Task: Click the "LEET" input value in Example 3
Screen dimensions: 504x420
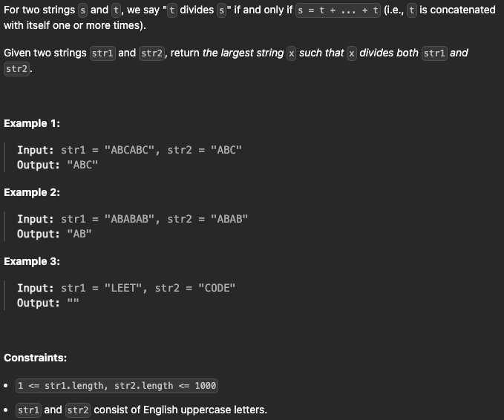Action: [123, 288]
